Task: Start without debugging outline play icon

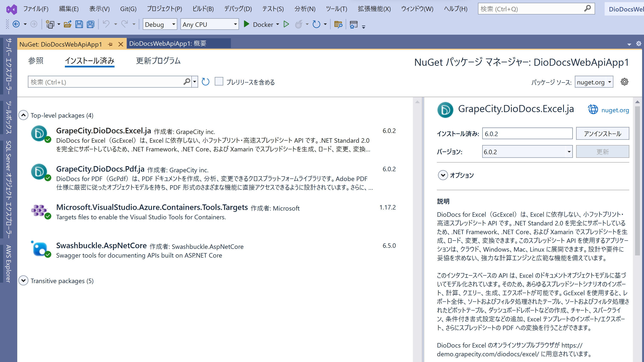Action: pyautogui.click(x=286, y=24)
